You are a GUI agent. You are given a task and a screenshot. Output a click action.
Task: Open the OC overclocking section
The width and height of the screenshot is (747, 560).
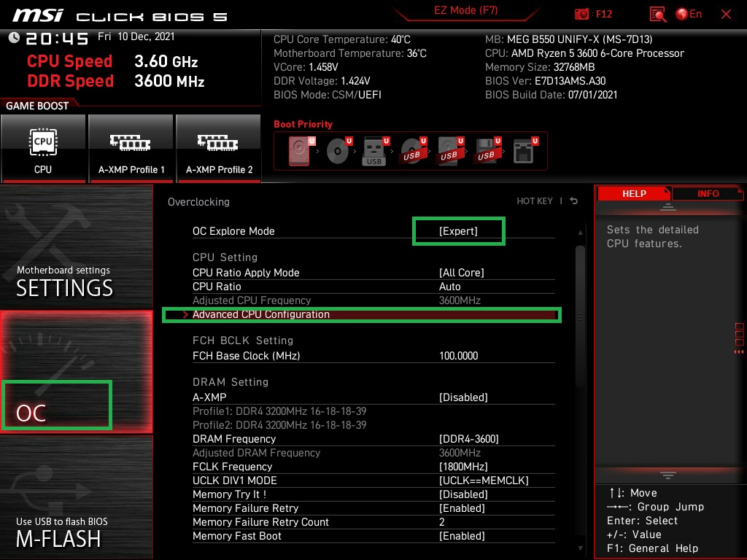(x=76, y=372)
